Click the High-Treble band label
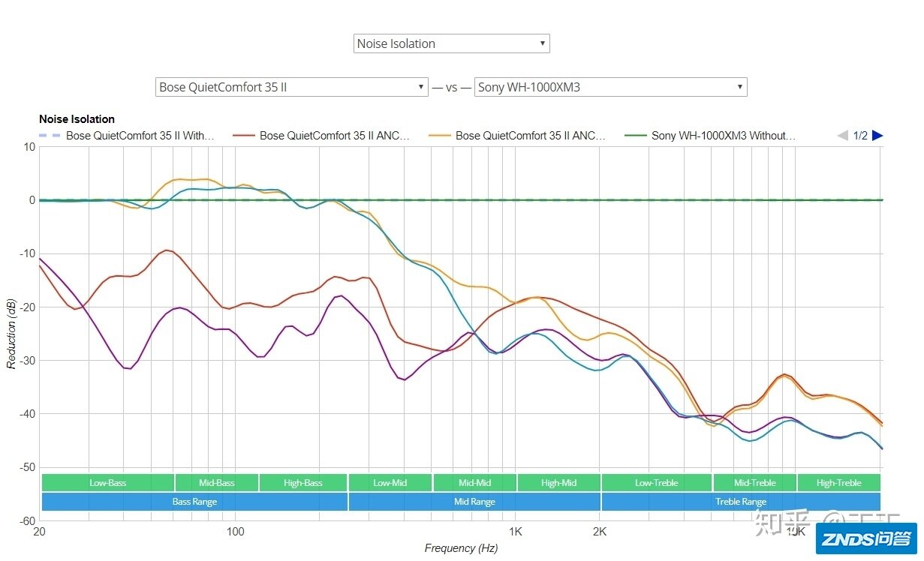This screenshot has height=561, width=924. (839, 483)
